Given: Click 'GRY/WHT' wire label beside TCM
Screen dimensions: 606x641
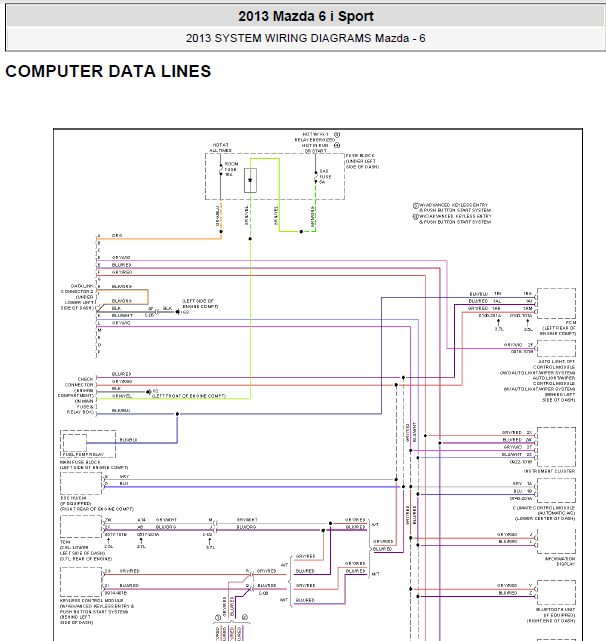Looking at the screenshot, I should (x=166, y=520).
